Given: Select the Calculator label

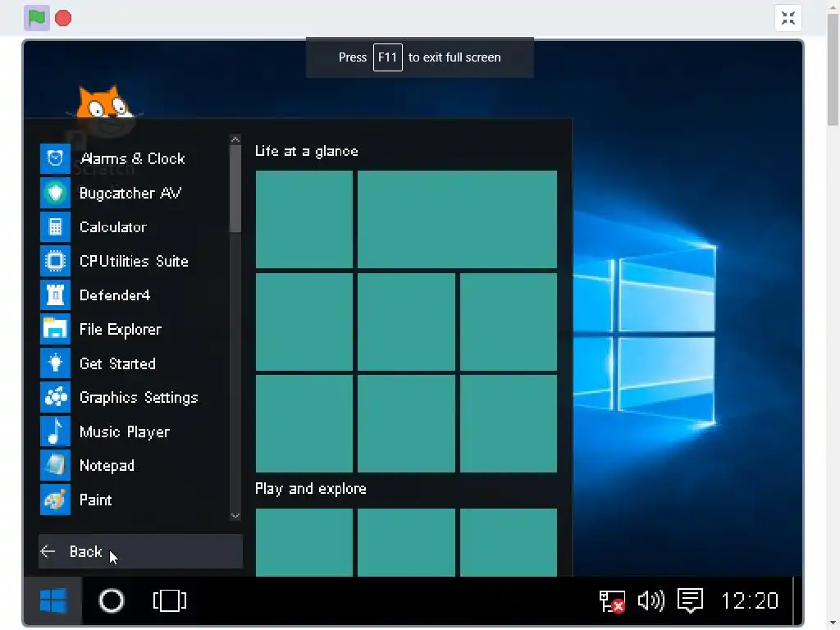Looking at the screenshot, I should point(113,227).
